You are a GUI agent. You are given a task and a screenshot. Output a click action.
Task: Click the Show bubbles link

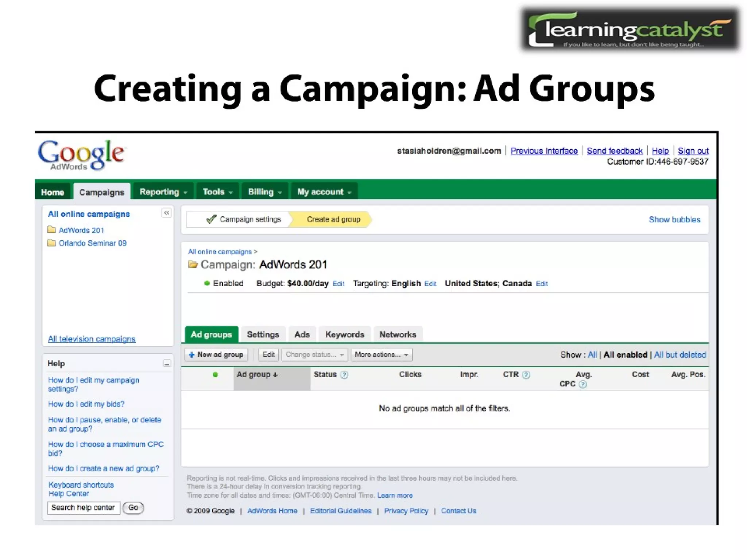tap(674, 220)
